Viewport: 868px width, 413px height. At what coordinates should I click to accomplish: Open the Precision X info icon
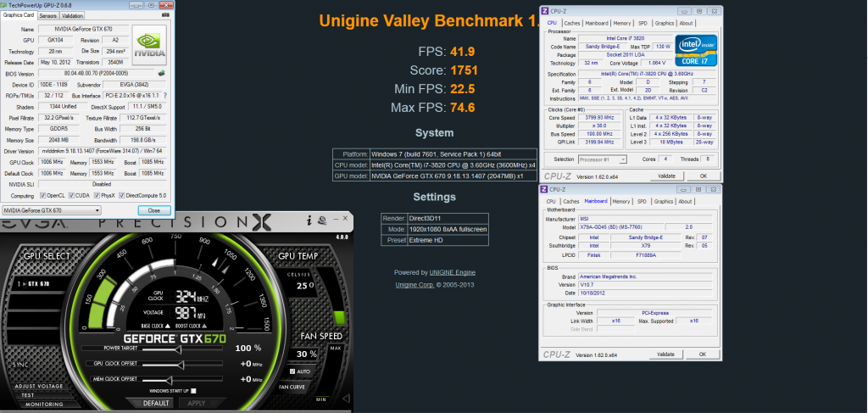[309, 221]
